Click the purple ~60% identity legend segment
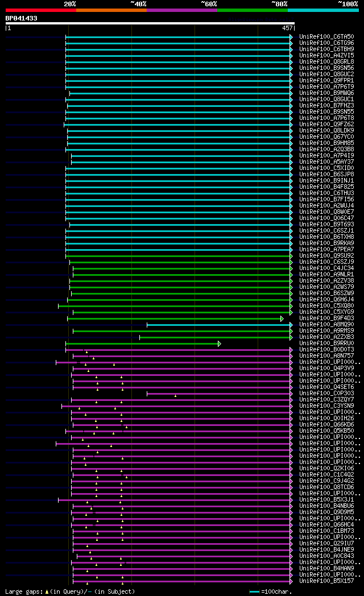This screenshot has height=596, width=364. 182,10
